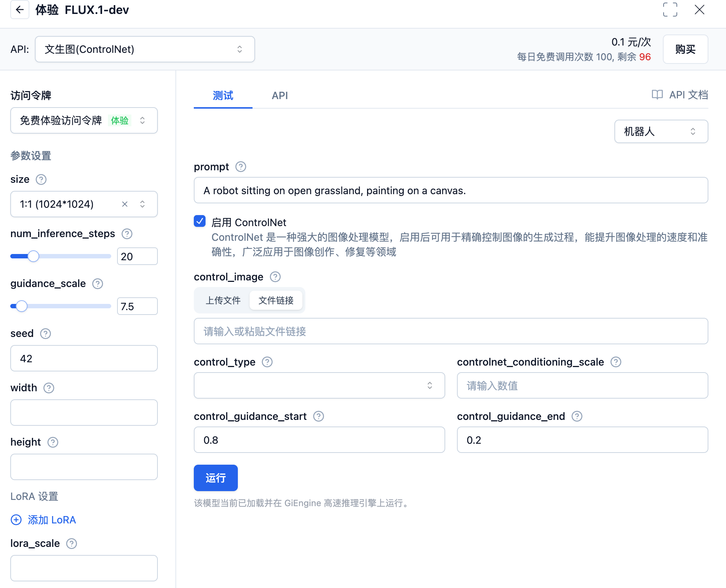Open help icon for control_guidance_end
Image resolution: width=726 pixels, height=588 pixels.
click(577, 416)
